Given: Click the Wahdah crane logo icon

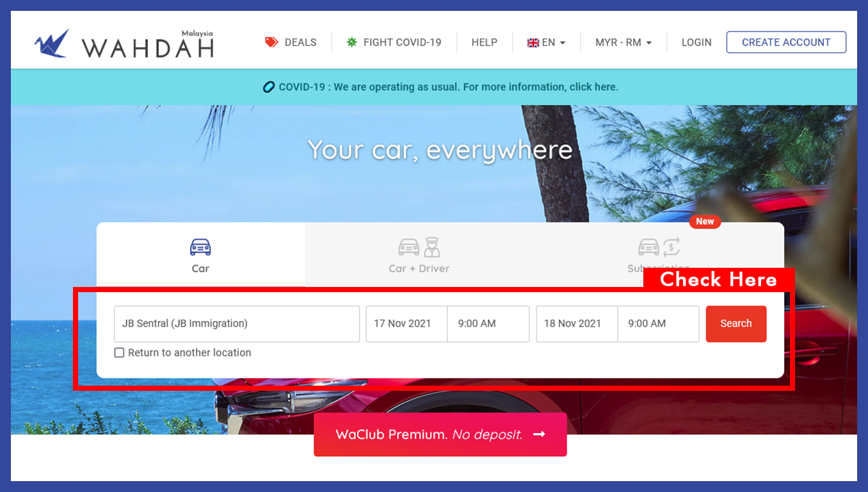Looking at the screenshot, I should (52, 43).
